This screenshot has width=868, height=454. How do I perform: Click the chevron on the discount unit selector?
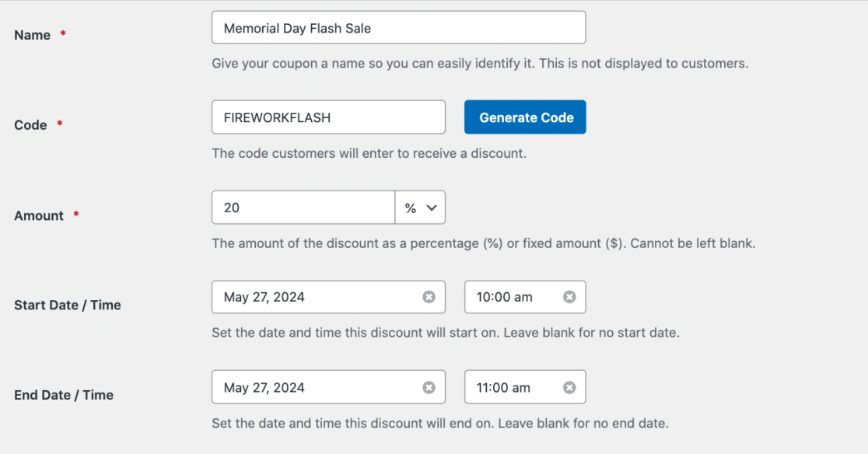431,208
